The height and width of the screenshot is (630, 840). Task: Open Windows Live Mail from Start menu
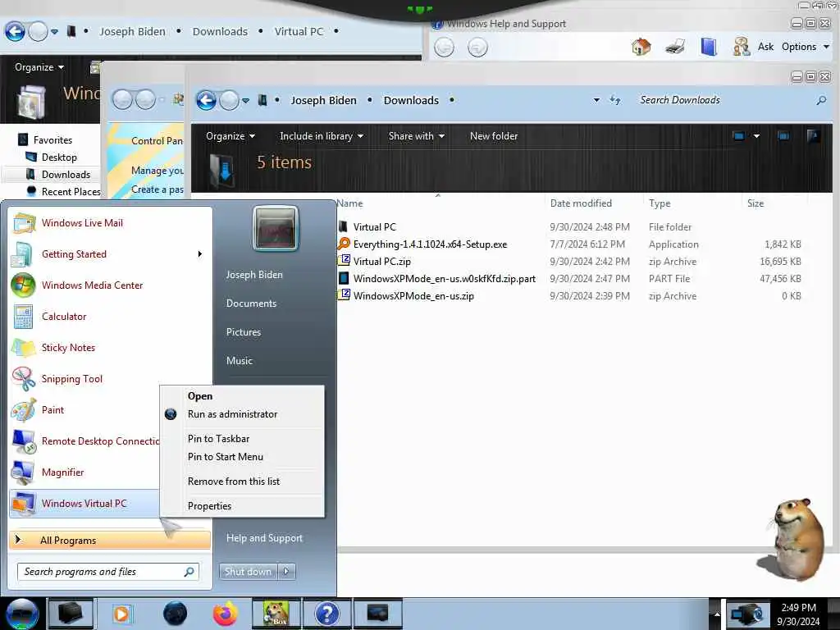pos(82,223)
